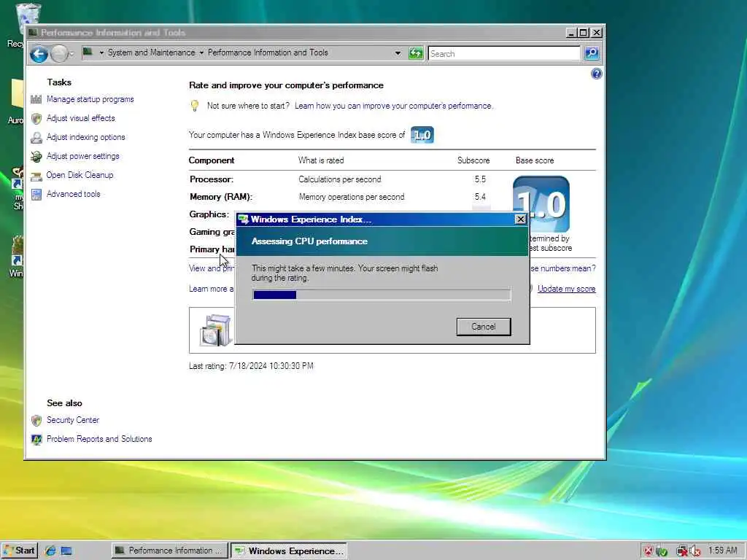Click the Manage startup programs icon
This screenshot has width=747, height=560.
pos(36,99)
